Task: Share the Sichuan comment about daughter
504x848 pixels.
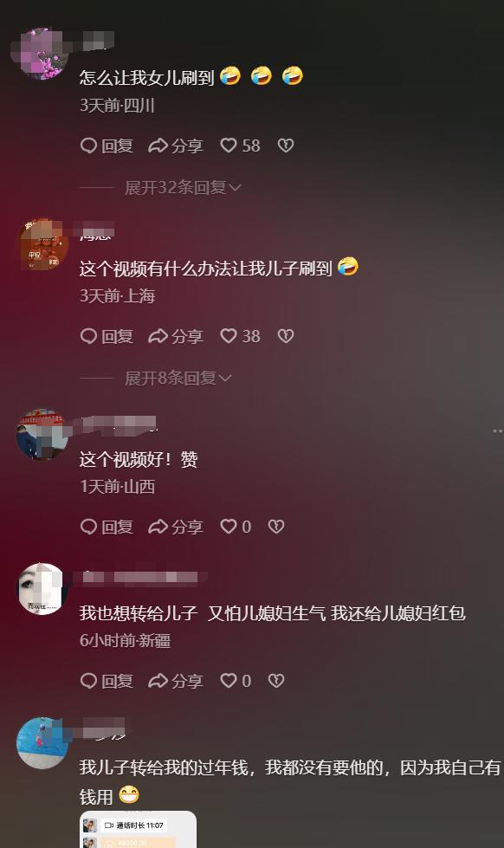Action: [x=176, y=146]
